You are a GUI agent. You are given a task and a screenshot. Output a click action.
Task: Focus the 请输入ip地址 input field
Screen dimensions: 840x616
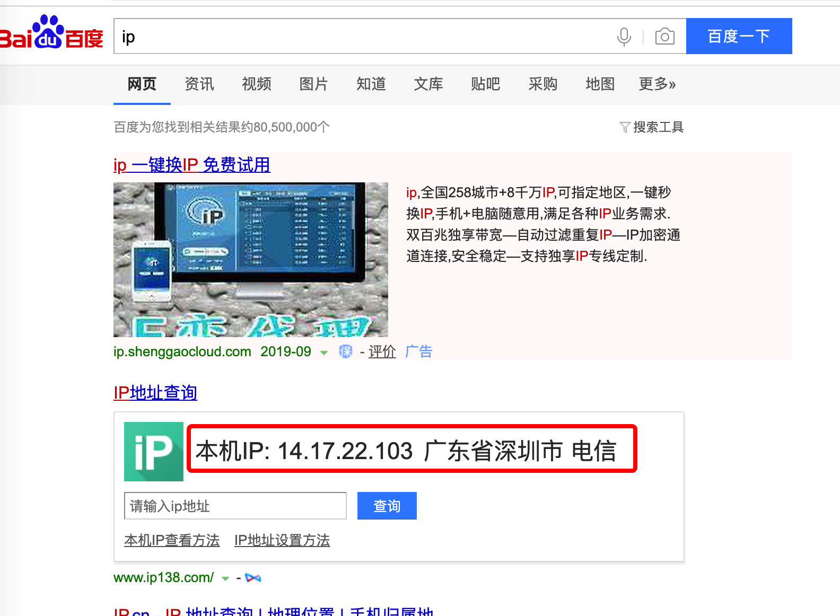pyautogui.click(x=235, y=506)
